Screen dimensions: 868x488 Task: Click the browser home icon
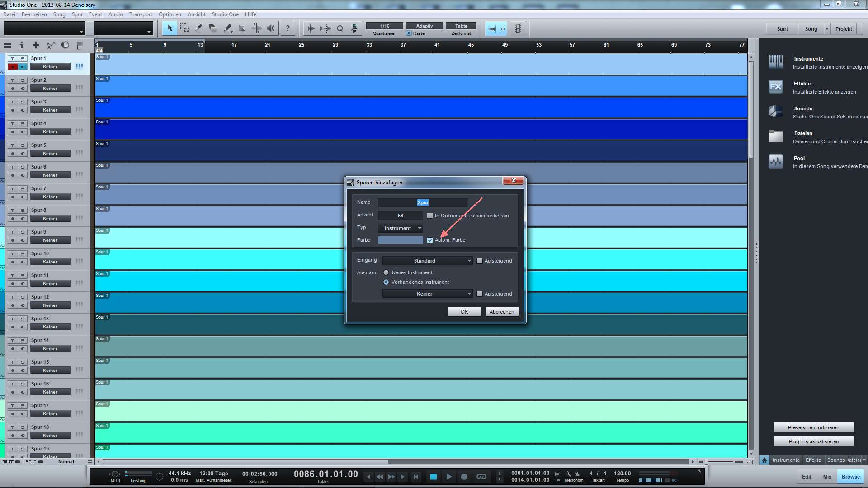tap(764, 460)
